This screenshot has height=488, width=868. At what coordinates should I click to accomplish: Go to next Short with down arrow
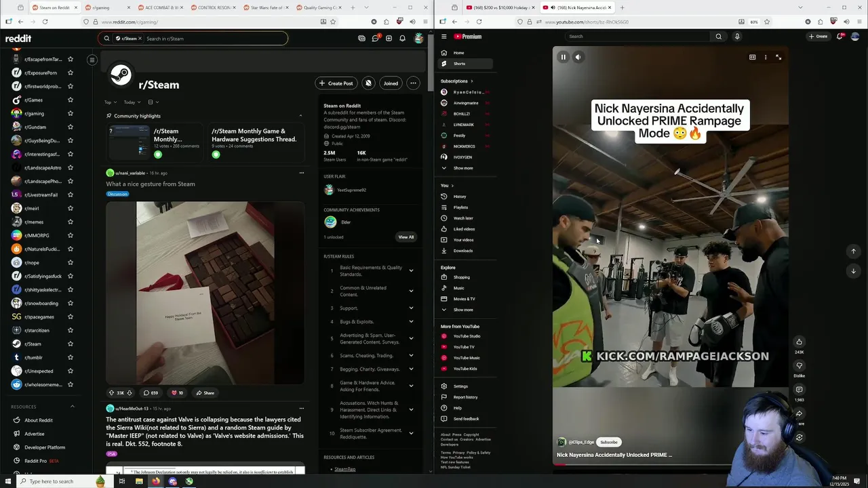[853, 270]
